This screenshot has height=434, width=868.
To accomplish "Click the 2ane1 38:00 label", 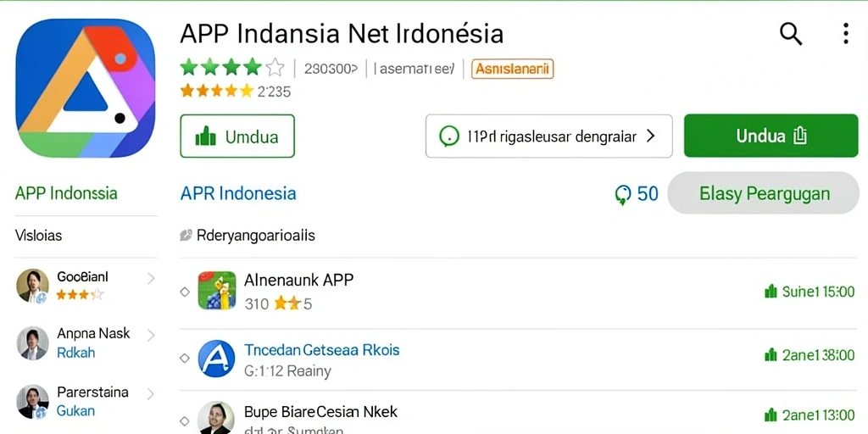I will tap(818, 355).
